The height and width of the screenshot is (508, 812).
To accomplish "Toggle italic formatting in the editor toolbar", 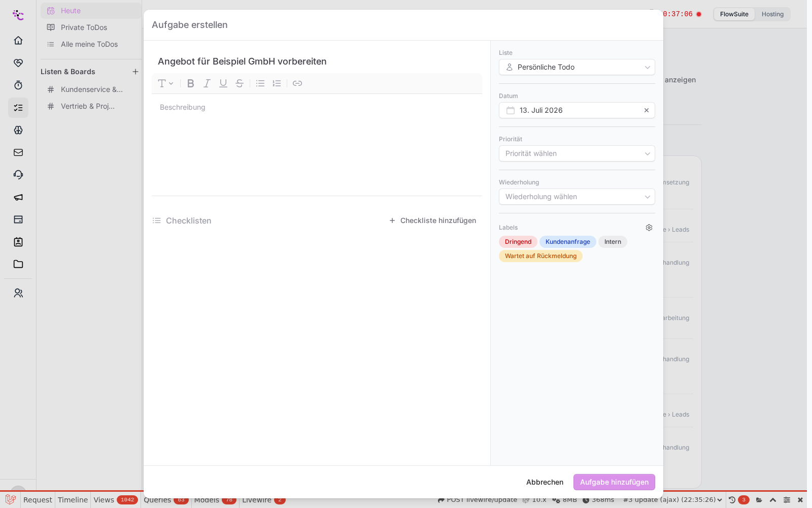I will [207, 83].
